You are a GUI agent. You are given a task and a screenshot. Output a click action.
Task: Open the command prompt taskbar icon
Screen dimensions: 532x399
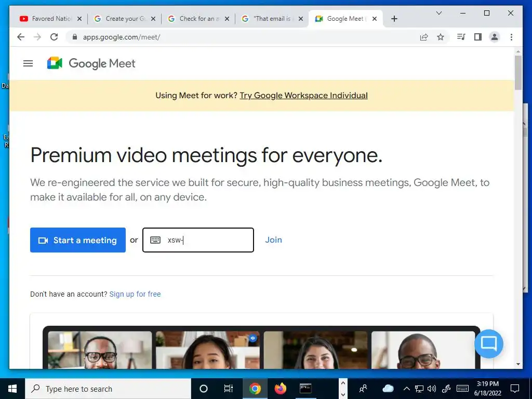tap(305, 389)
